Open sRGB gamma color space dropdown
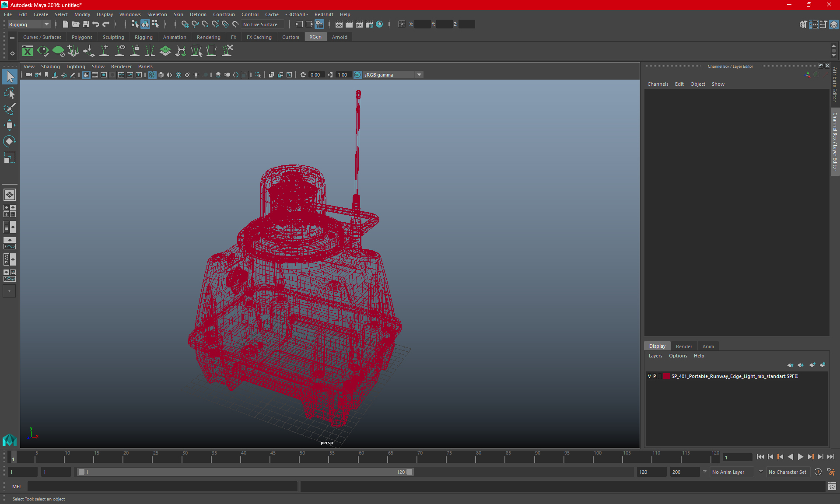This screenshot has height=504, width=840. pyautogui.click(x=393, y=75)
